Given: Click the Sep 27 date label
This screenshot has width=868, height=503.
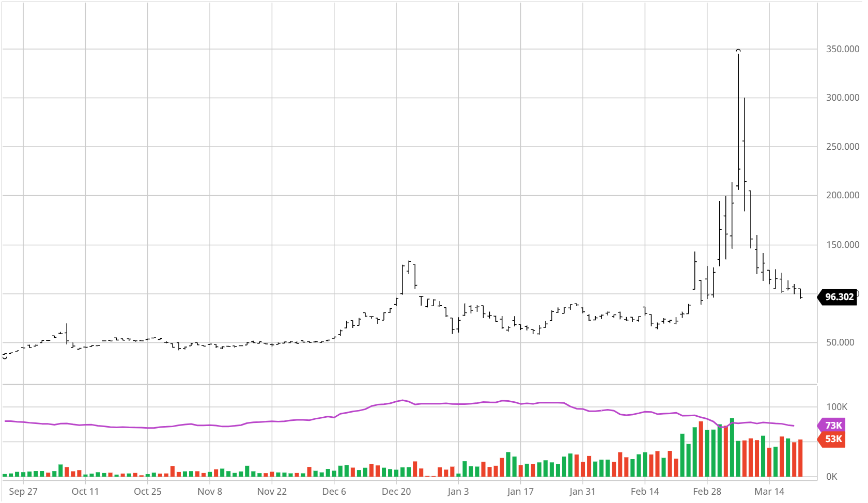Looking at the screenshot, I should coord(23,492).
